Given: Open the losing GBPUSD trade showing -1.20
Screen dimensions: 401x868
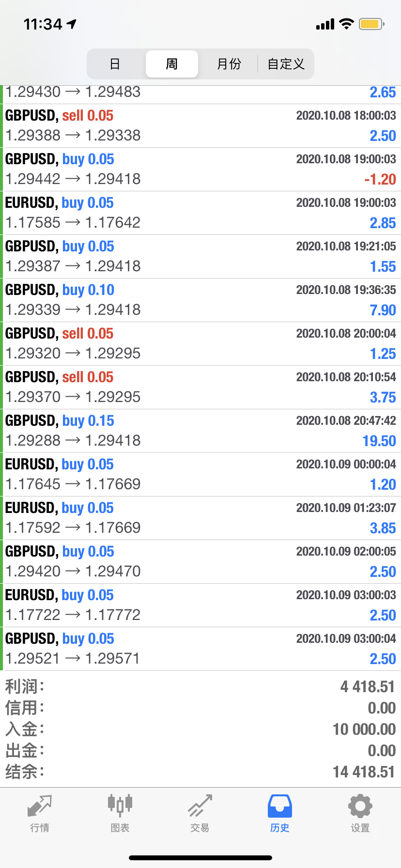Looking at the screenshot, I should 200,169.
